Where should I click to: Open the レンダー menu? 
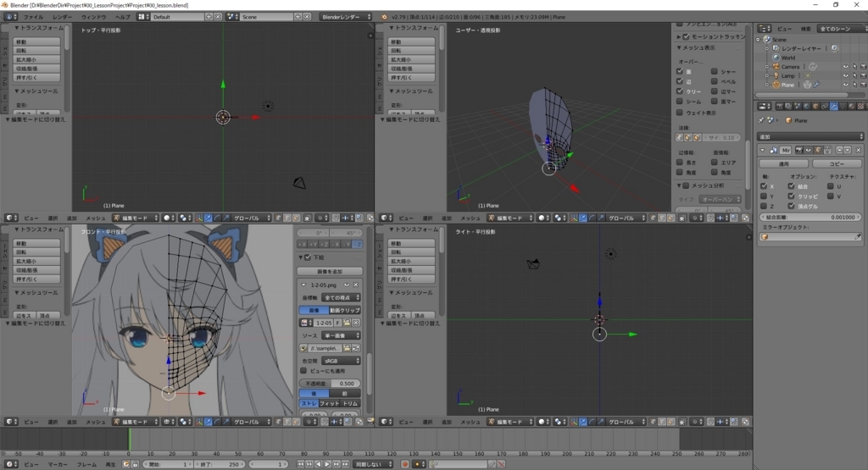tap(63, 17)
